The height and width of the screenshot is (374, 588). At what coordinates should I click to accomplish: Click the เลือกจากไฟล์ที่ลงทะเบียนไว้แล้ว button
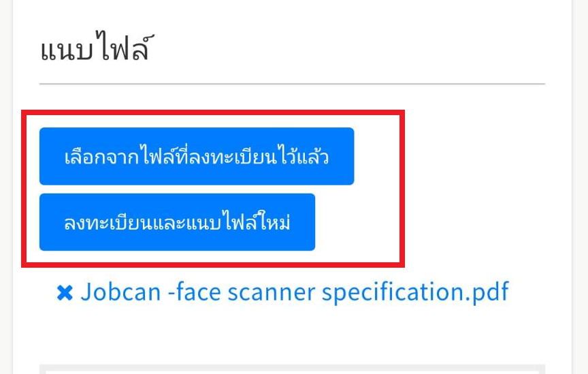coord(197,156)
